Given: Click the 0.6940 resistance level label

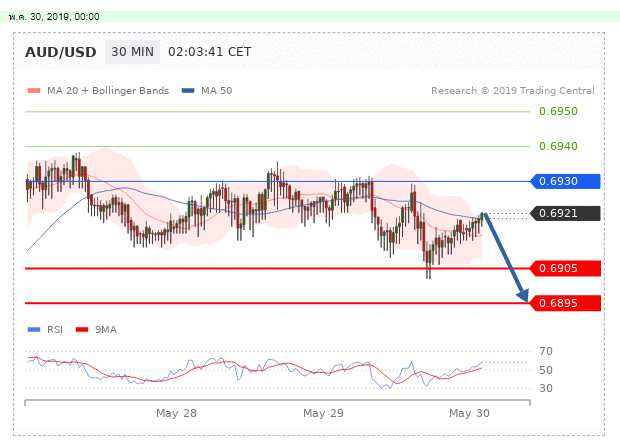Looking at the screenshot, I should (558, 146).
